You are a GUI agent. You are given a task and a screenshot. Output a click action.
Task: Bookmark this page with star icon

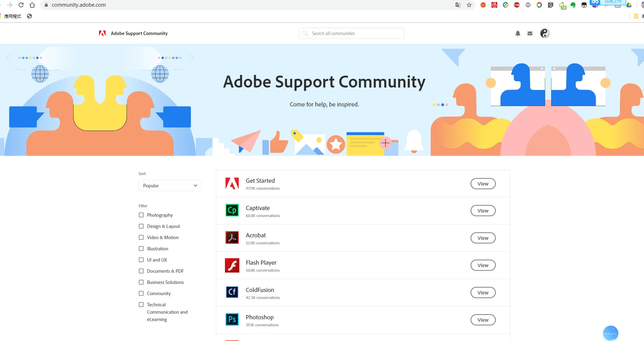point(469,5)
